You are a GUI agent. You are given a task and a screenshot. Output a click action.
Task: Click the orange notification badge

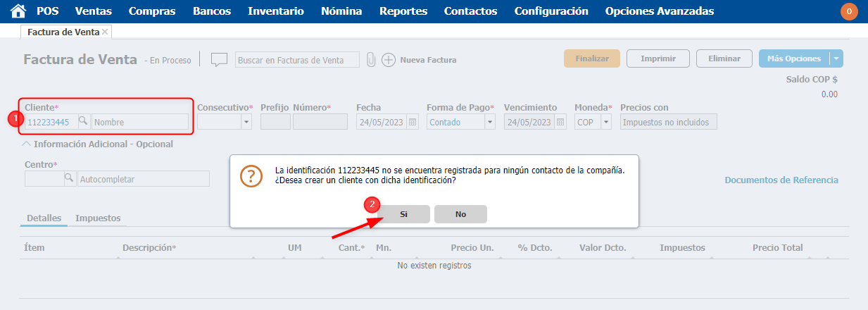pos(849,11)
